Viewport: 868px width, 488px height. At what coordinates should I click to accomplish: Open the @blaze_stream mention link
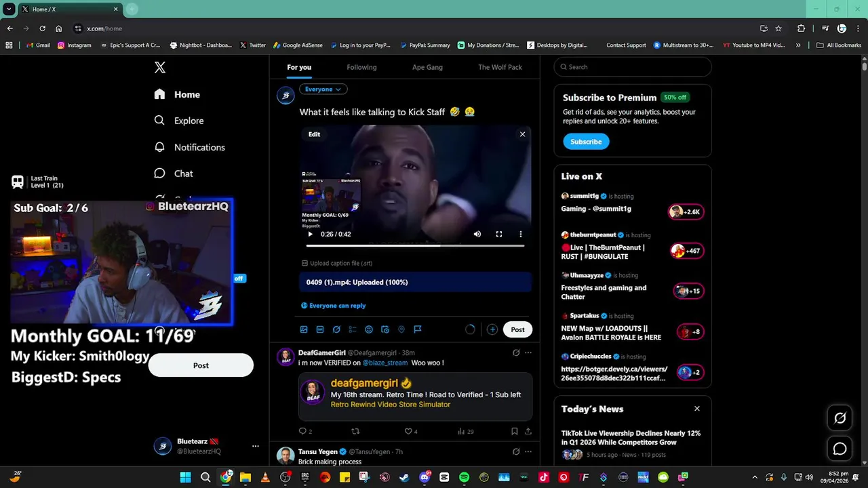click(x=384, y=363)
